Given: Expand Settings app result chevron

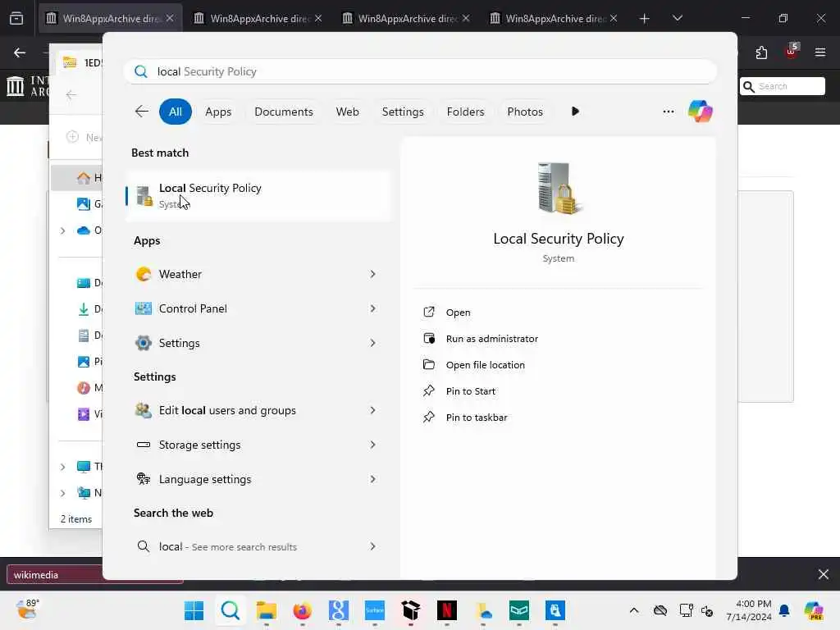Looking at the screenshot, I should [x=373, y=343].
